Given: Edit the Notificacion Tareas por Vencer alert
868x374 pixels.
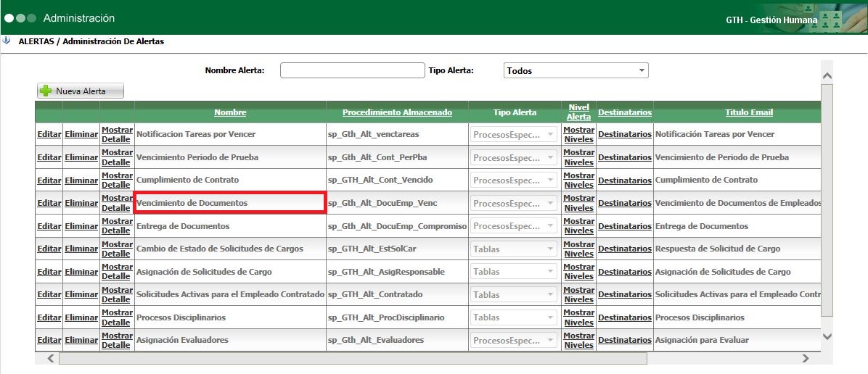Looking at the screenshot, I should [49, 134].
